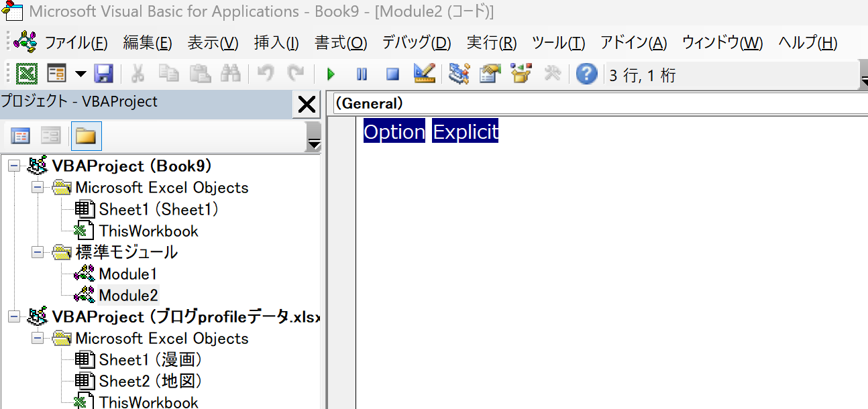
Task: Toggle Design Mode ruler icon
Action: (424, 74)
